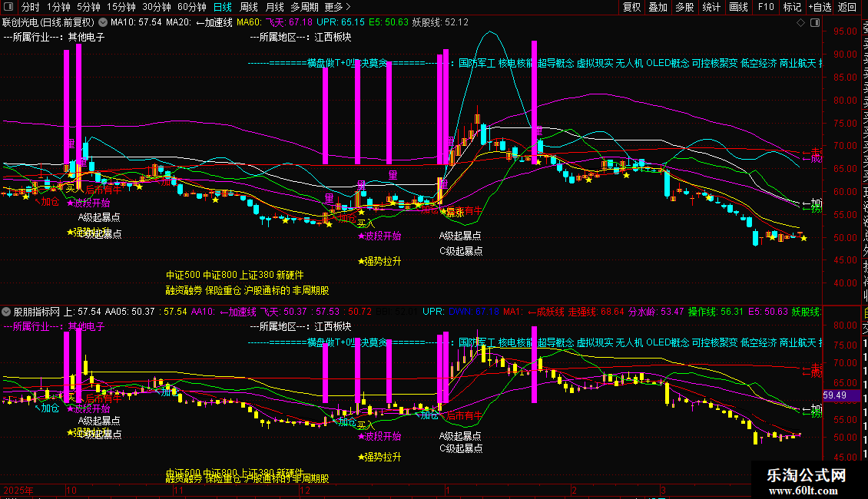Expand the 更多 periods menu
The image size is (868, 499).
[338, 7]
